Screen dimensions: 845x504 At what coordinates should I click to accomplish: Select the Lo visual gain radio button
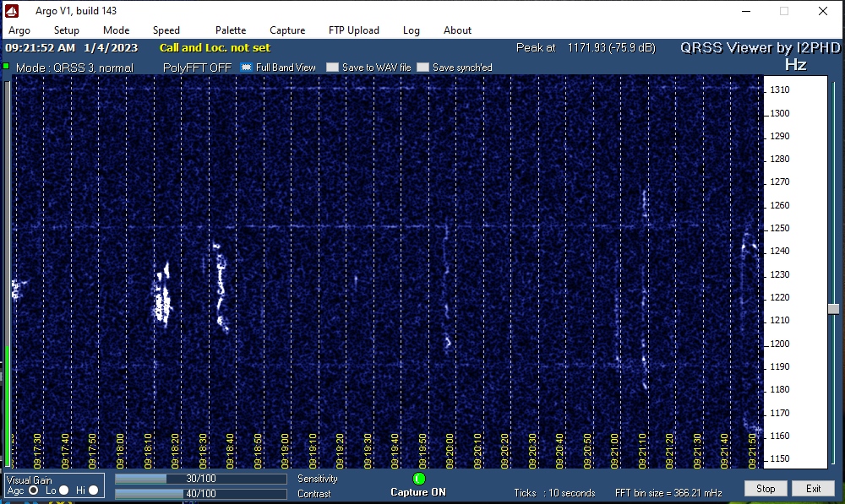64,490
